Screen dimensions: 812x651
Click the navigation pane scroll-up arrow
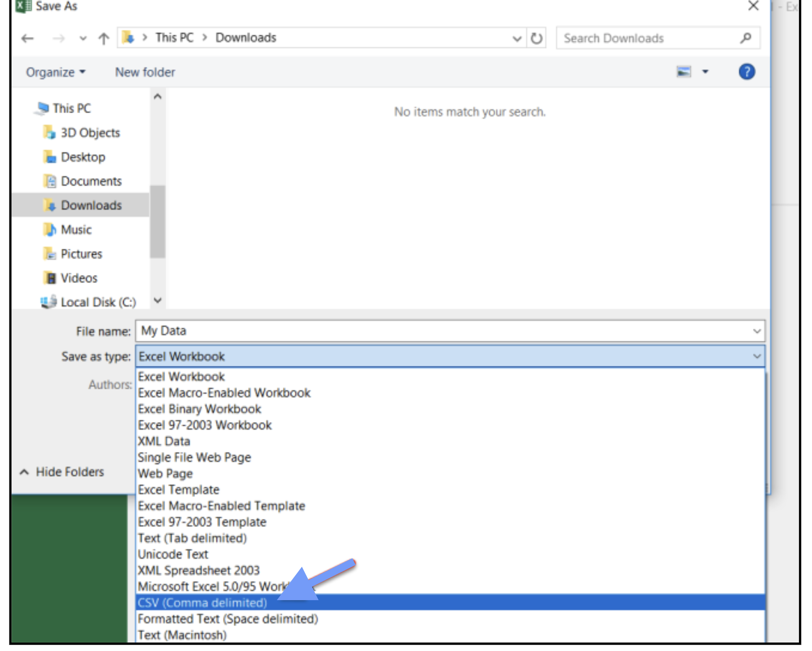pyautogui.click(x=158, y=97)
